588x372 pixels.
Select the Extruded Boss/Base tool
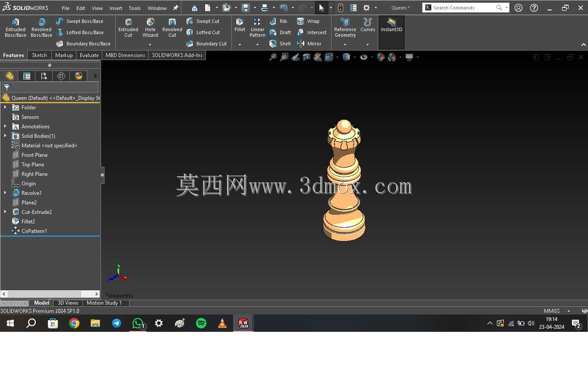(x=16, y=28)
